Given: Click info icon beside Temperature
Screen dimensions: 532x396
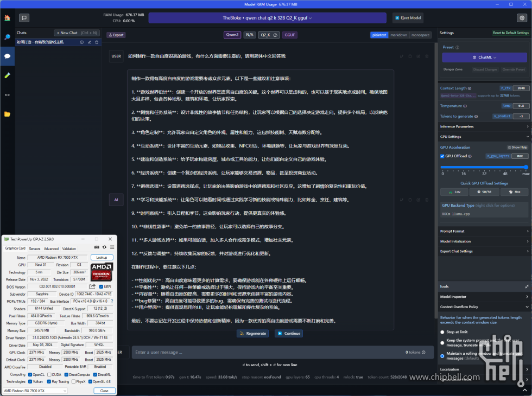Looking at the screenshot, I should 465,106.
